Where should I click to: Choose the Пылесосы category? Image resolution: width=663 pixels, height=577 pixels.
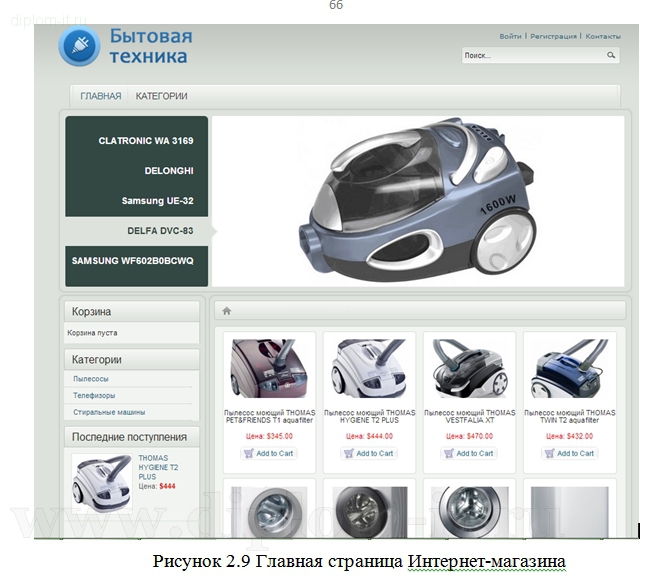(91, 379)
